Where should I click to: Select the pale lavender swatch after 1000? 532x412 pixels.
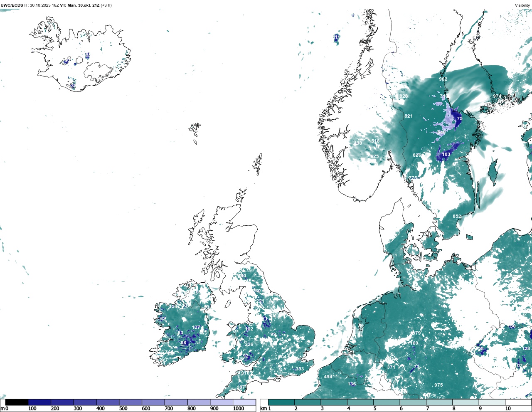(244, 402)
